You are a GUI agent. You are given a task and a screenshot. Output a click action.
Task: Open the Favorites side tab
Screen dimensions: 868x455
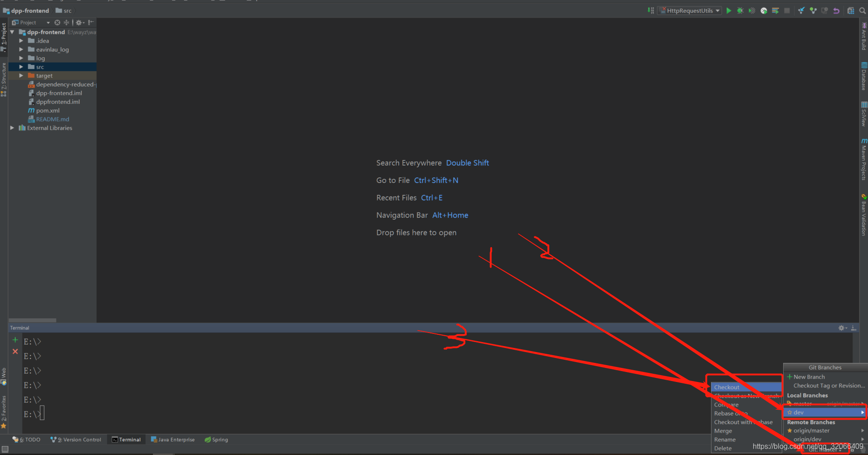(x=4, y=412)
